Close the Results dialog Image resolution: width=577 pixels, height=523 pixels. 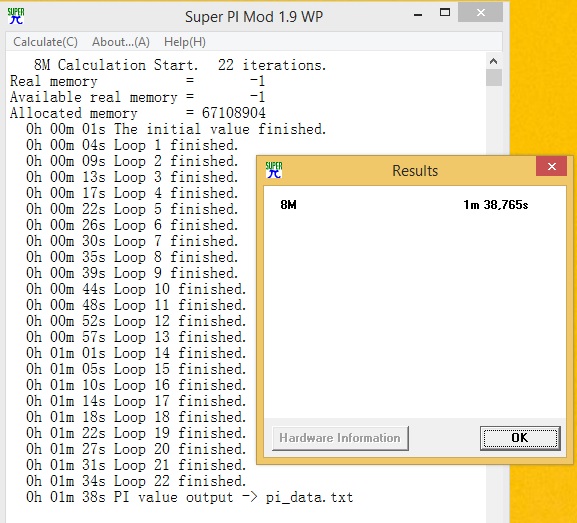pyautogui.click(x=551, y=167)
